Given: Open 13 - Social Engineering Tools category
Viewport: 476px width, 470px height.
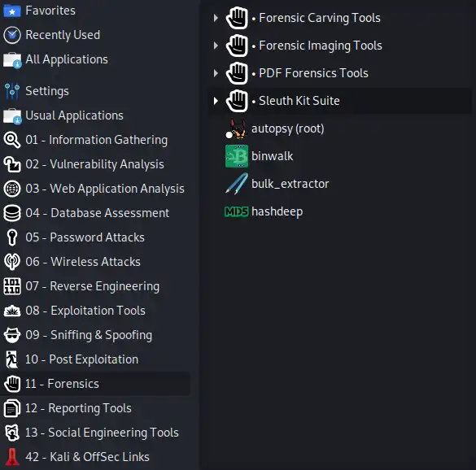Looking at the screenshot, I should (95, 433).
